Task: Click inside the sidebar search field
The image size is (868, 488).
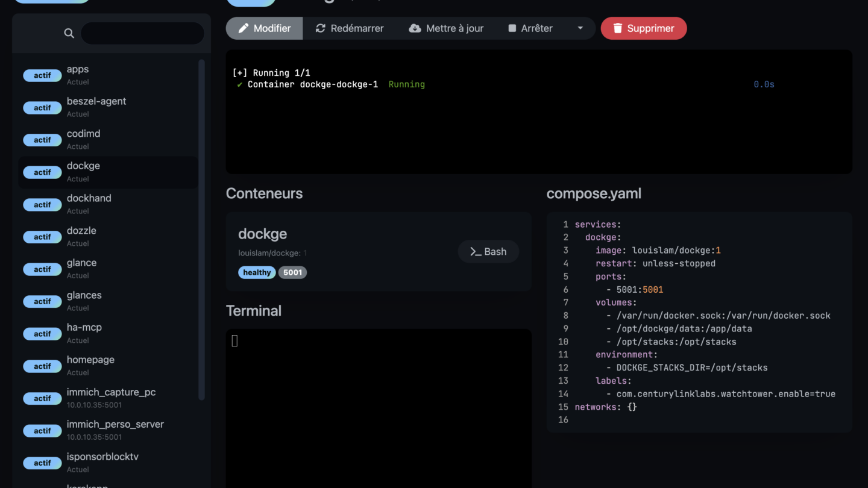Action: coord(142,33)
